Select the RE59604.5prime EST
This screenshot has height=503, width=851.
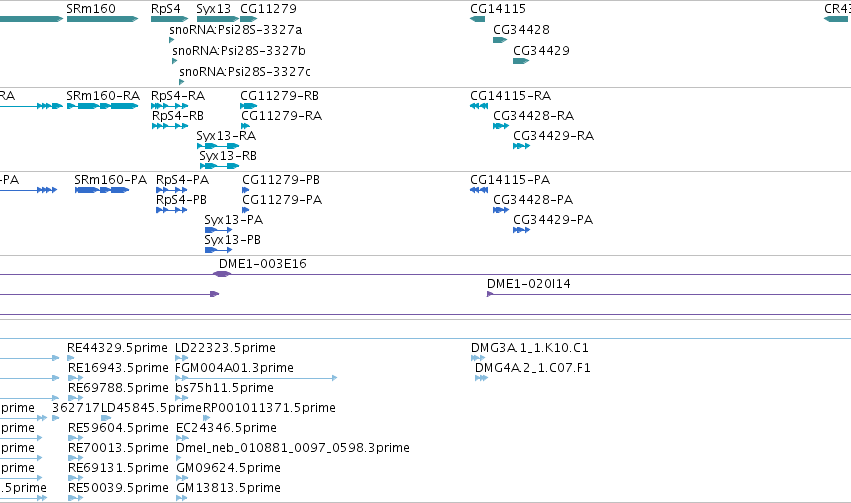75,438
